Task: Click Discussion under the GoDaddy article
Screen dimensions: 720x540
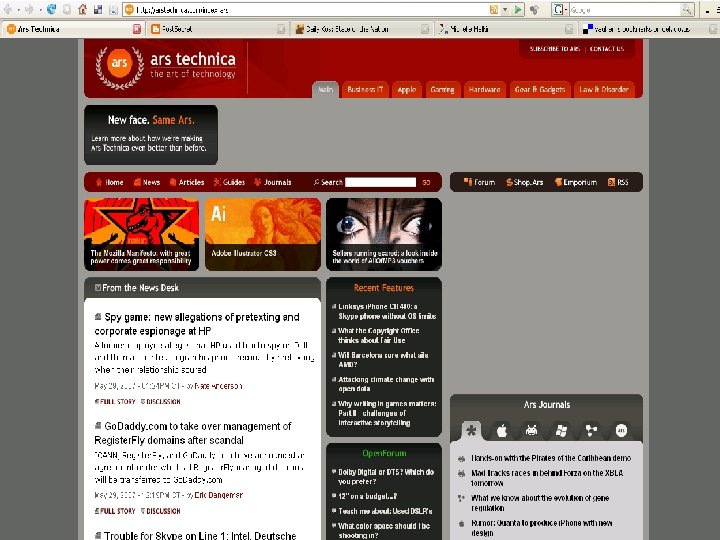Action: coord(160,511)
